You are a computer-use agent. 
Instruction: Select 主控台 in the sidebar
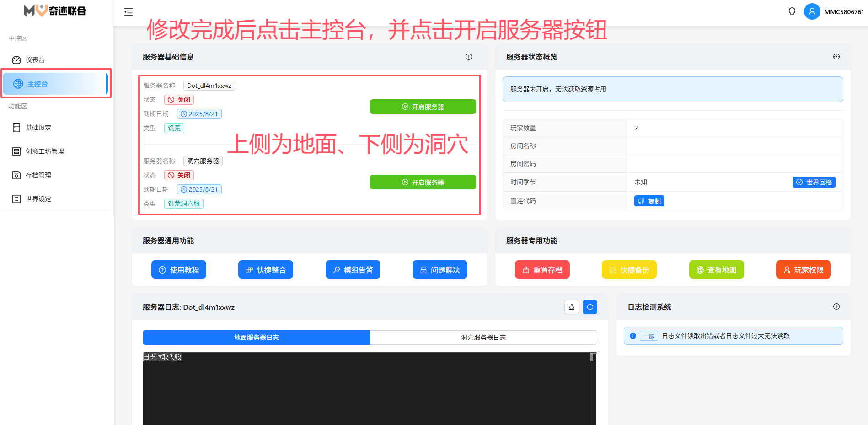tap(38, 84)
